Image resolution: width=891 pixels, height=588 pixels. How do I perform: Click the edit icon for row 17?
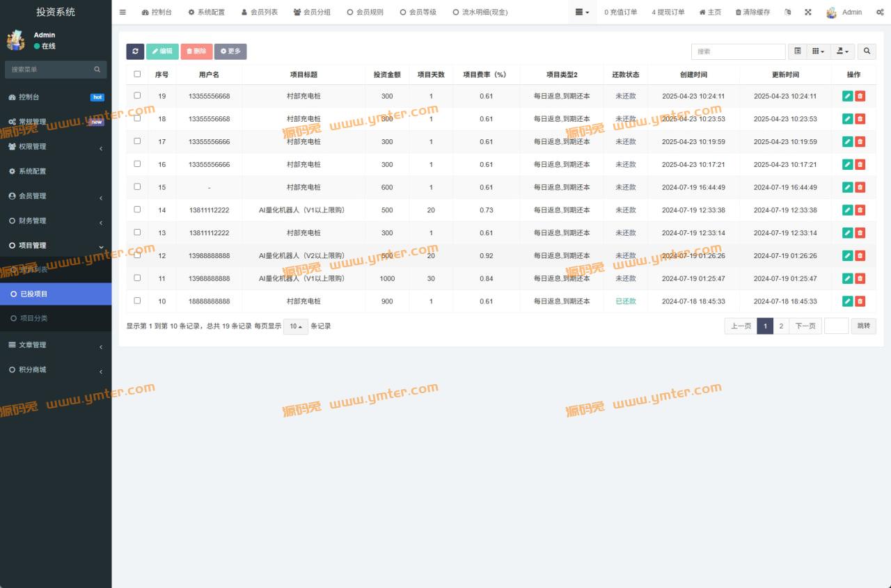pos(847,142)
